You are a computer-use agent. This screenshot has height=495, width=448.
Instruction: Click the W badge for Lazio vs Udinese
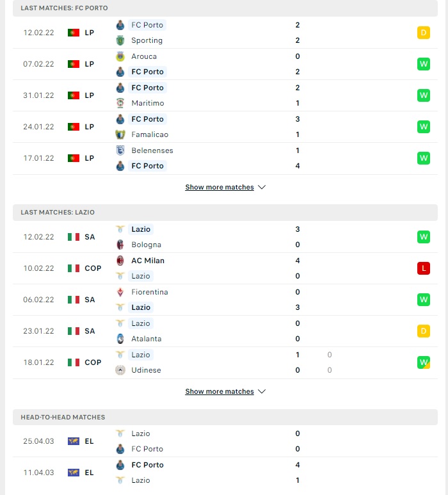(x=424, y=362)
